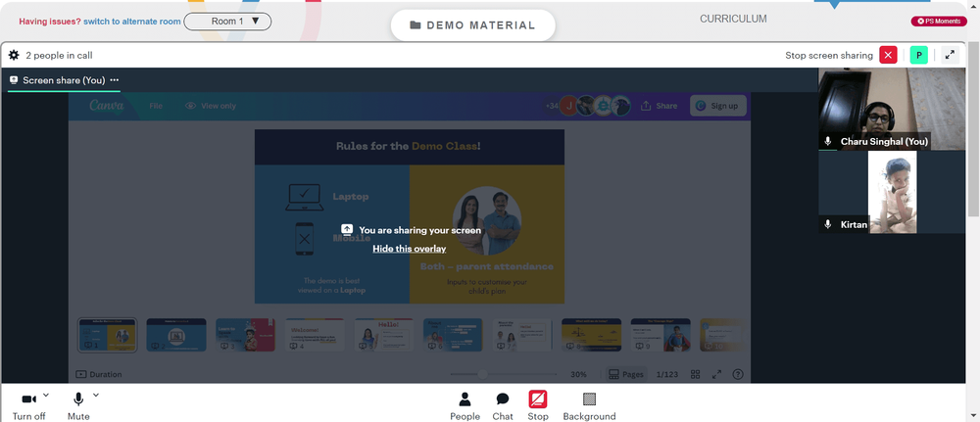Click the J collaborator avatar in Canva
Viewport: 980px width, 422px height.
568,106
